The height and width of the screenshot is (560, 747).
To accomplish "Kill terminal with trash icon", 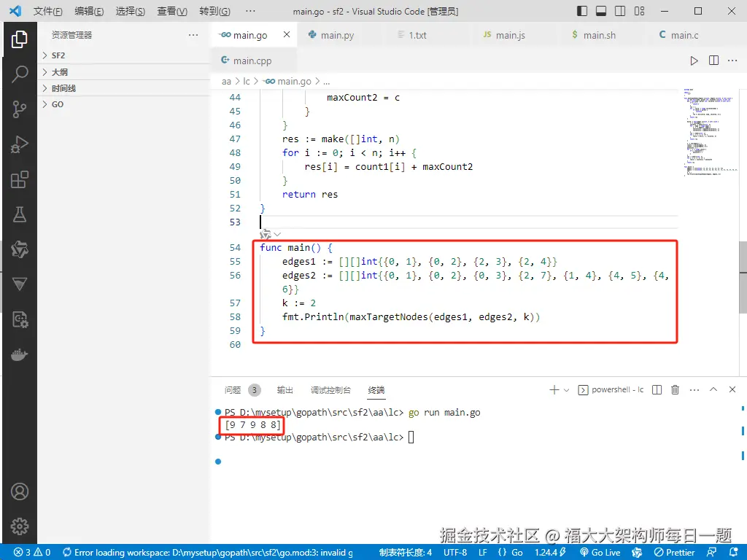I will [x=675, y=389].
